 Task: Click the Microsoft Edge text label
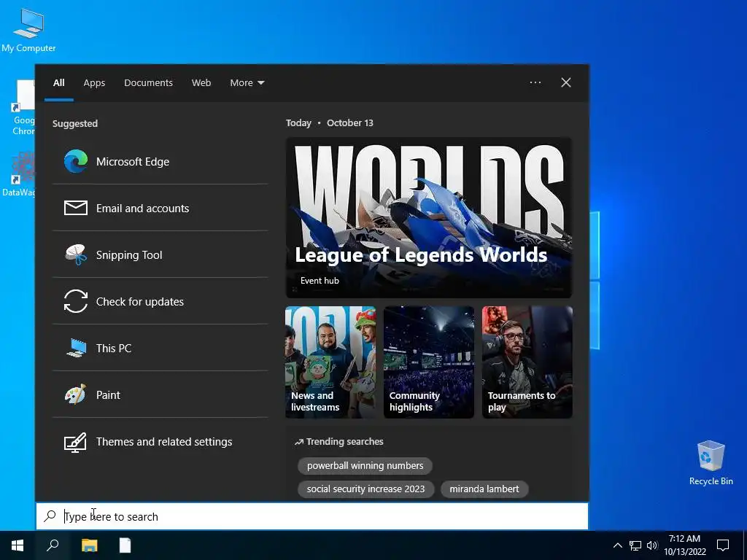point(133,162)
